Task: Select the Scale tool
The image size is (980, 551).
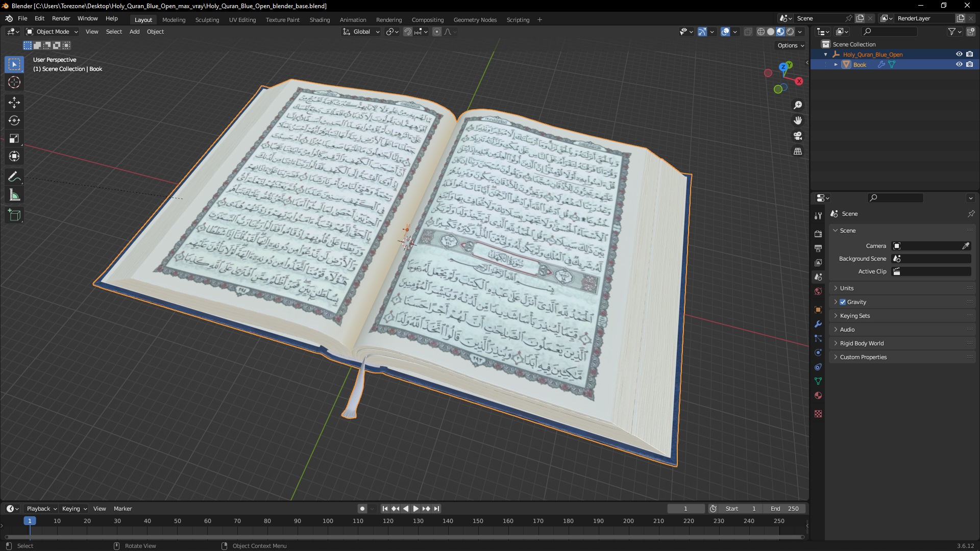Action: pyautogui.click(x=14, y=138)
